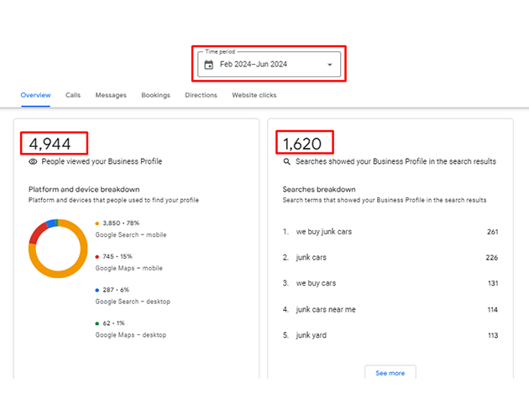529x420 pixels.
Task: Switch to the Directions tab
Action: pyautogui.click(x=201, y=95)
